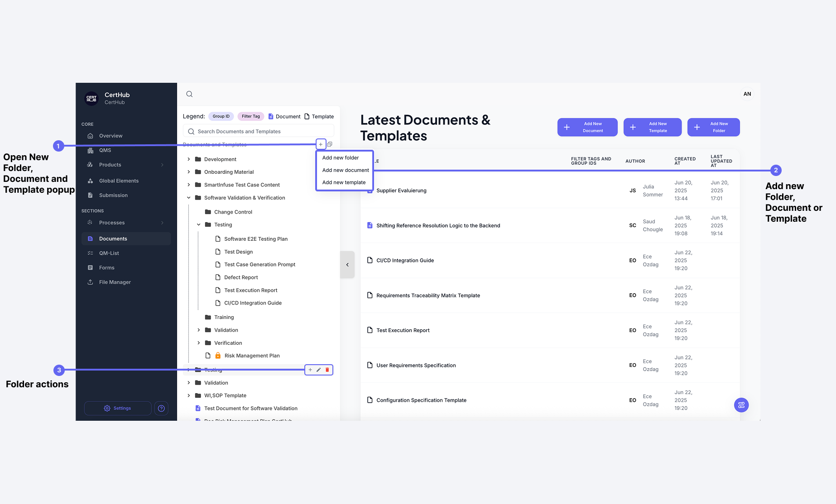Expand the Development folder in the tree
Screen dimensions: 836x504
coord(189,159)
